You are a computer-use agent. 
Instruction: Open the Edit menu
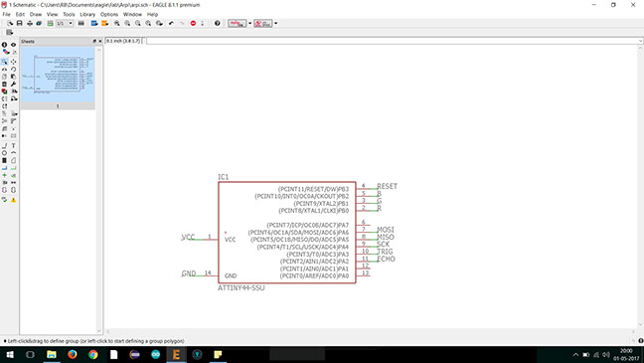(20, 14)
